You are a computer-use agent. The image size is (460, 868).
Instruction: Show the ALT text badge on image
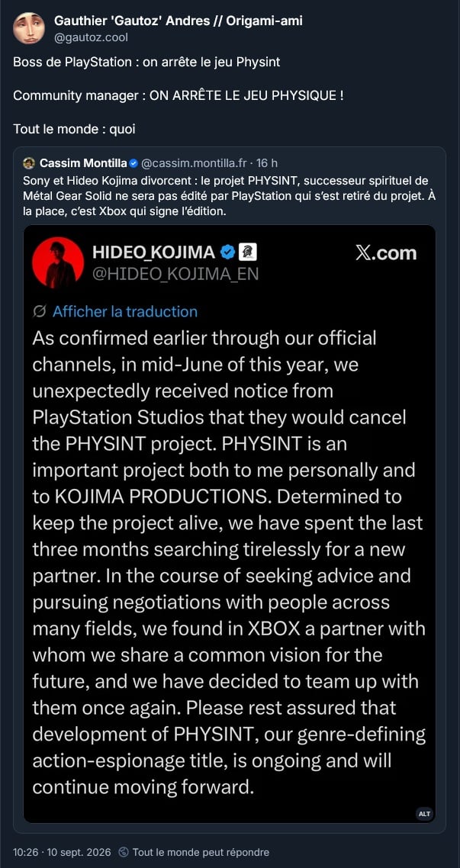[424, 813]
